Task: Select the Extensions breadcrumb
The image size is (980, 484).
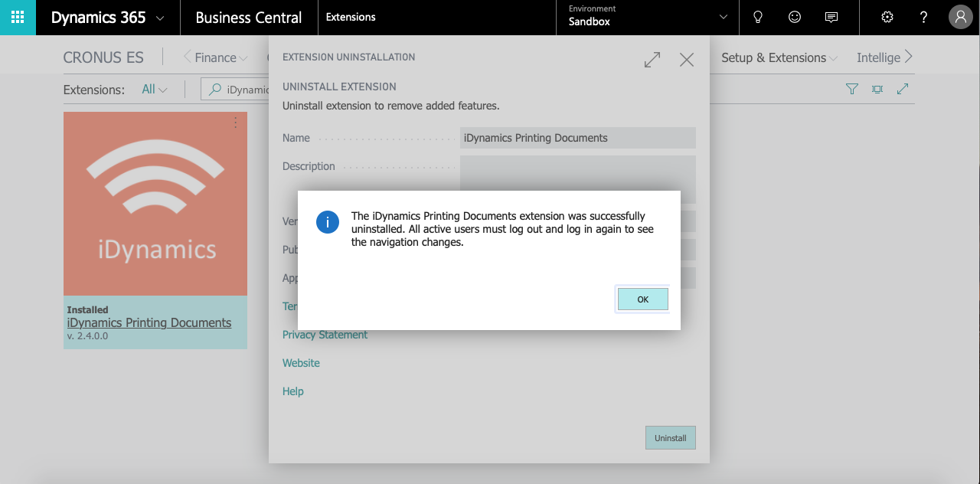Action: [x=351, y=17]
